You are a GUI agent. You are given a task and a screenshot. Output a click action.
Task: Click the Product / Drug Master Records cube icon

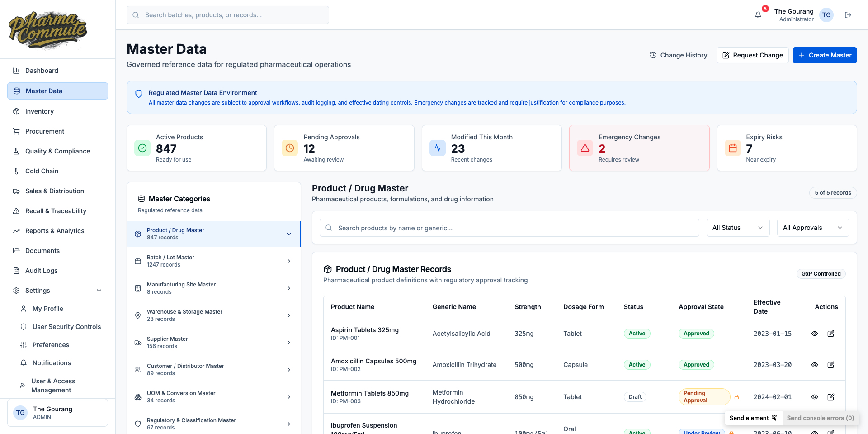click(328, 269)
